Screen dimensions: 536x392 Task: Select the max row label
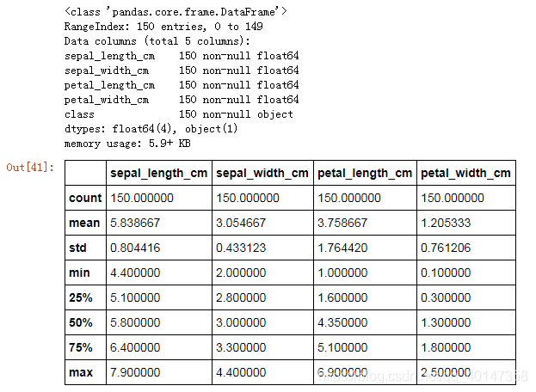[81, 372]
